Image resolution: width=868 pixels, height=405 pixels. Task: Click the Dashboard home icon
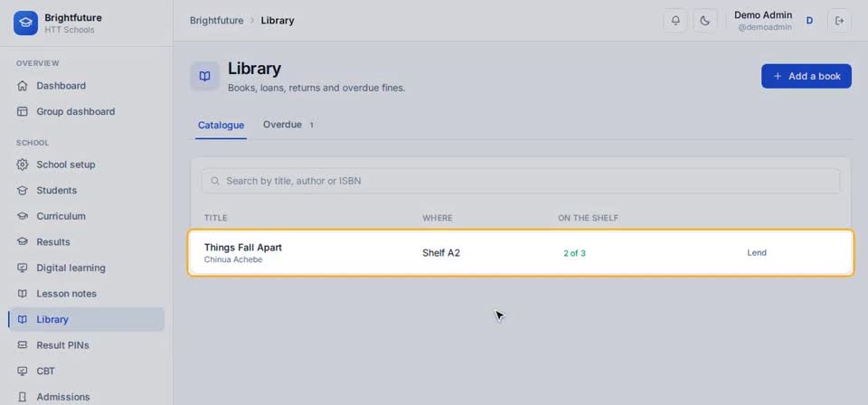22,86
